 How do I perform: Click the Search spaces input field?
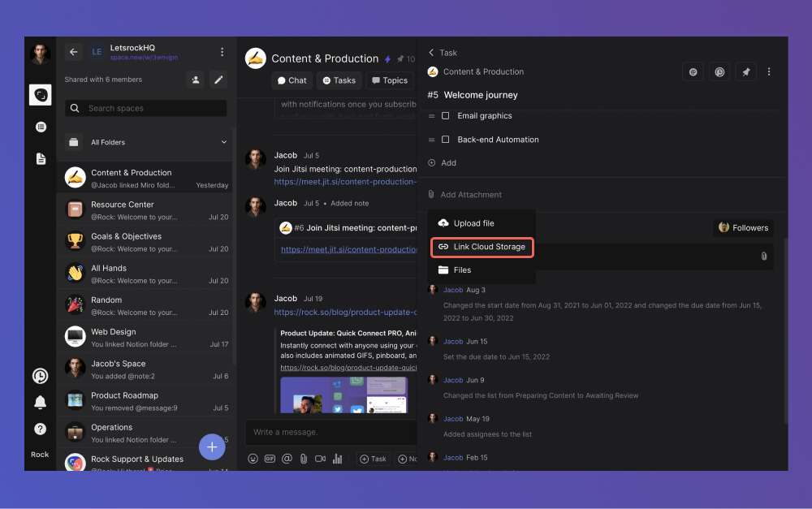145,108
